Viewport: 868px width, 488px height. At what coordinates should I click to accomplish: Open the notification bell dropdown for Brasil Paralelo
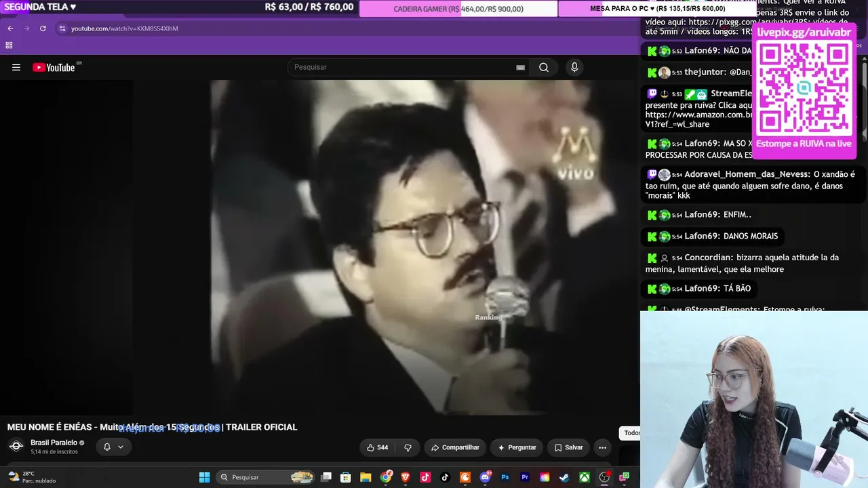coord(113,447)
